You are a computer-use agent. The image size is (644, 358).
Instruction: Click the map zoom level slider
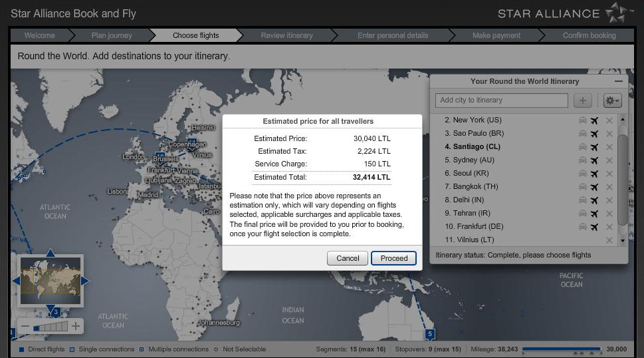point(51,327)
